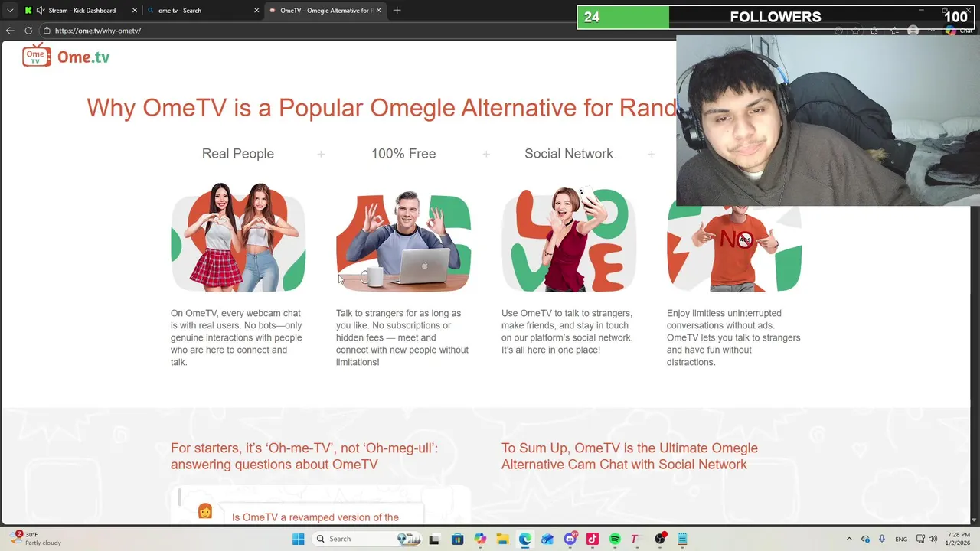Open Spotify from the taskbar

[x=615, y=539]
